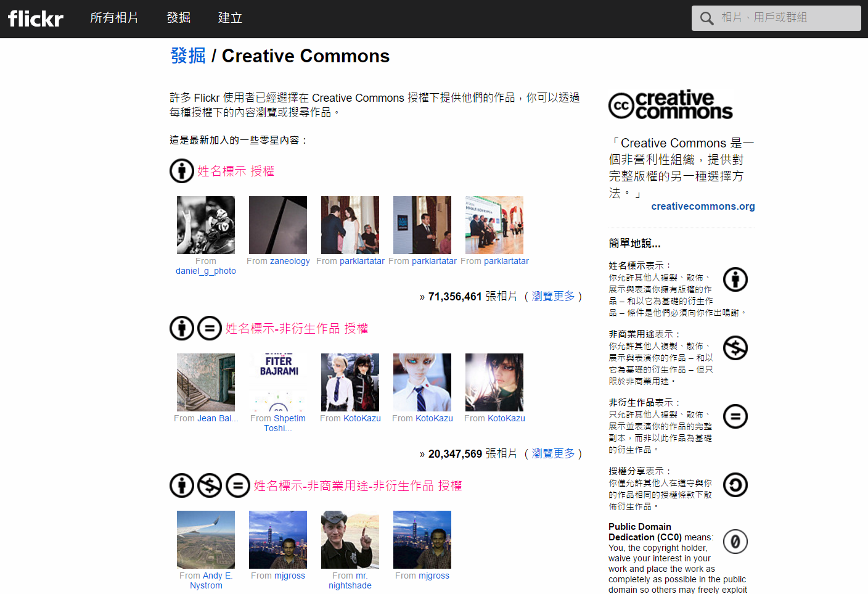
Task: Open first KotoKazu two-dolls thumbnail
Action: click(350, 382)
